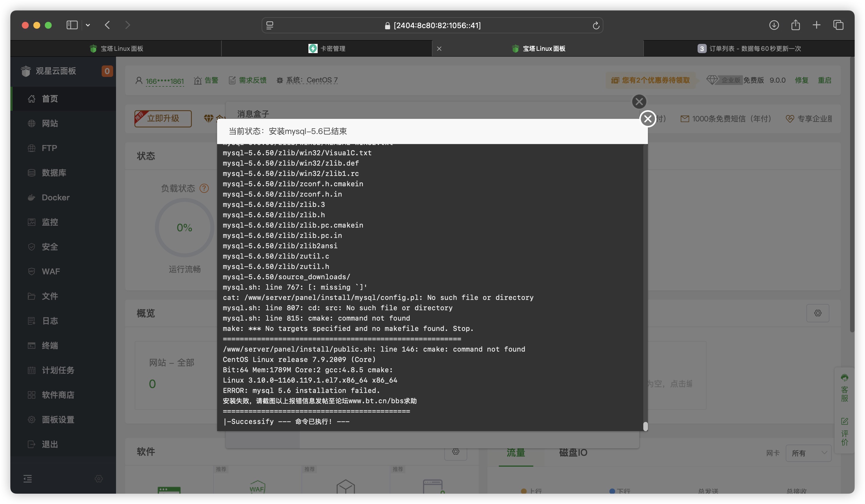Click the Safari share icon

(795, 25)
